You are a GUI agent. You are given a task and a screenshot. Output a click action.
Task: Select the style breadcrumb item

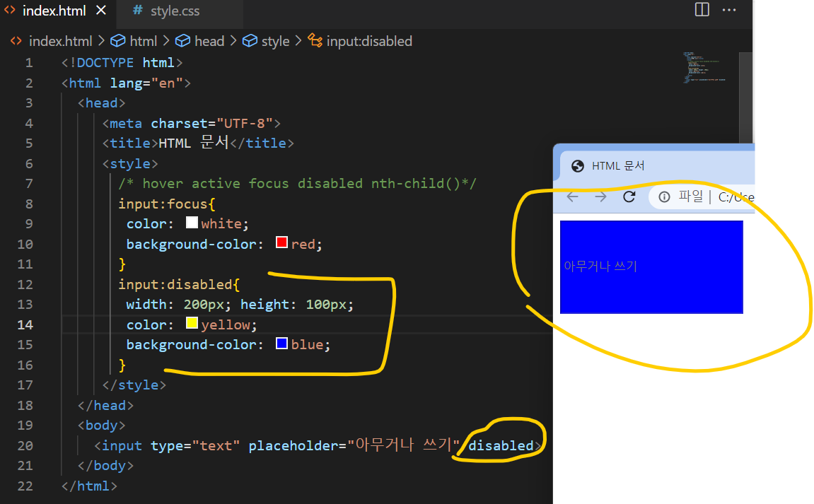tap(275, 41)
